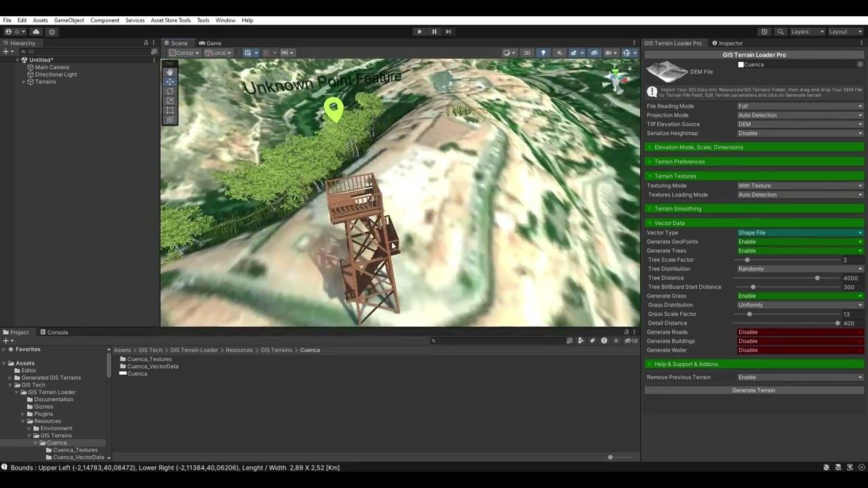Select the Rotate tool in Scene overlay
This screenshot has width=868, height=488.
(x=170, y=91)
